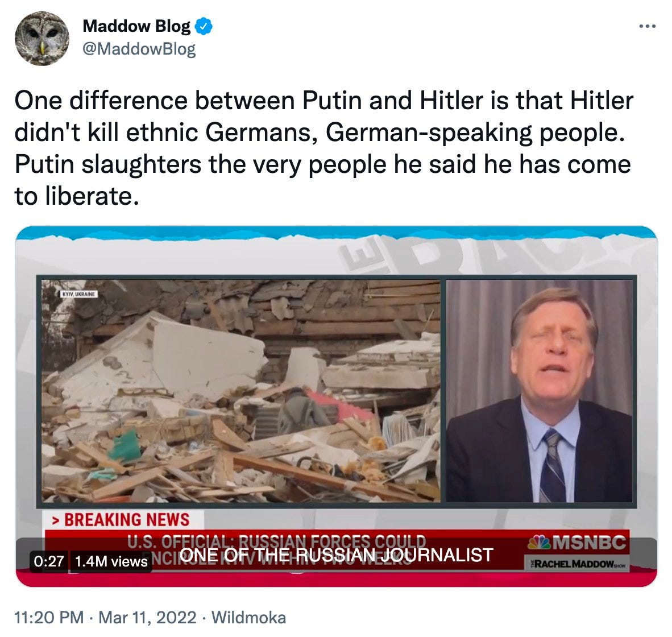Click the ONE OF THE RUSSIAN JOURNALIST caption
The width and height of the screenshot is (672, 637).
337,555
